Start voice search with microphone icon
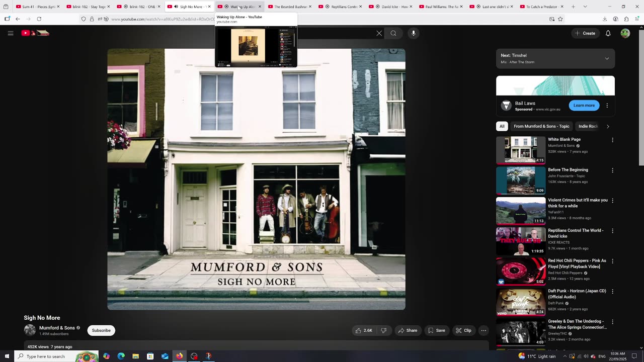This screenshot has width=644, height=362. (414, 33)
